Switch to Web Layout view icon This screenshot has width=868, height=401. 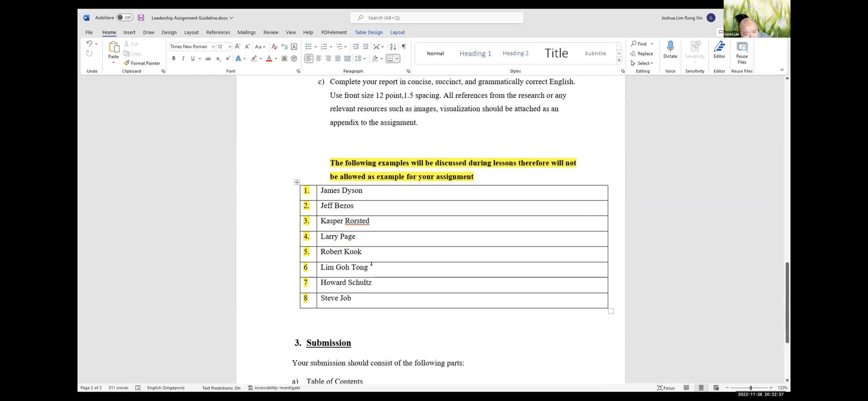coord(716,388)
